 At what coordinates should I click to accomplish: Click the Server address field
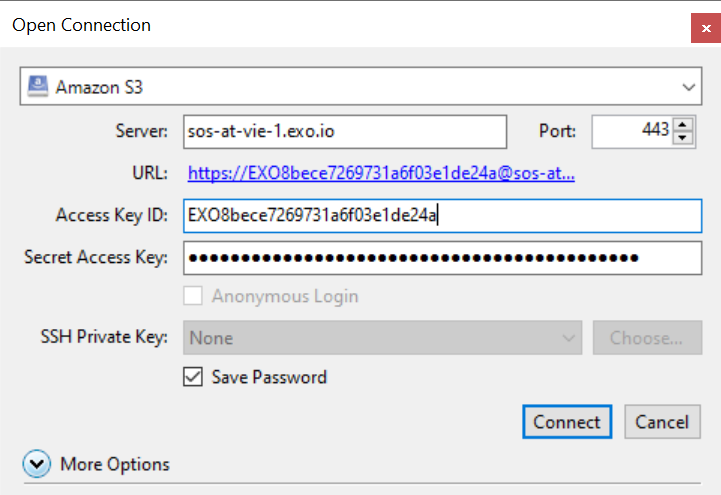click(345, 131)
